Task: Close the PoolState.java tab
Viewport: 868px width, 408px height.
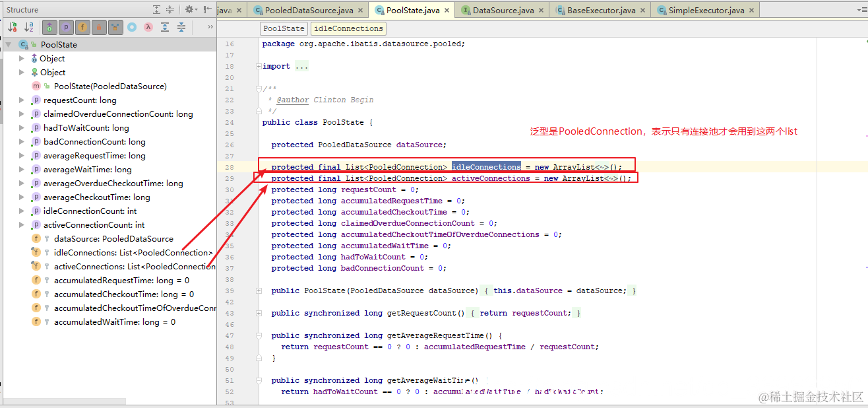Action: point(448,11)
